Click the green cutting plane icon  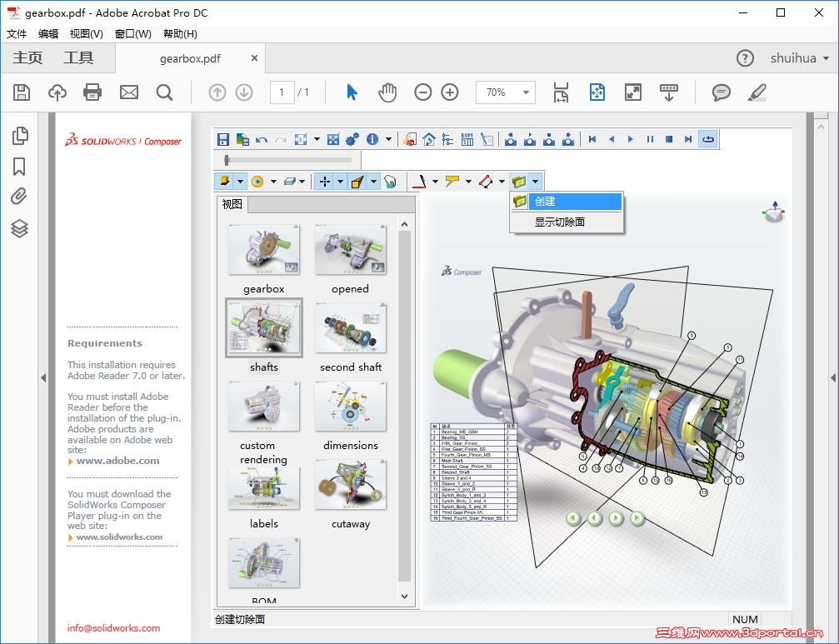(519, 182)
